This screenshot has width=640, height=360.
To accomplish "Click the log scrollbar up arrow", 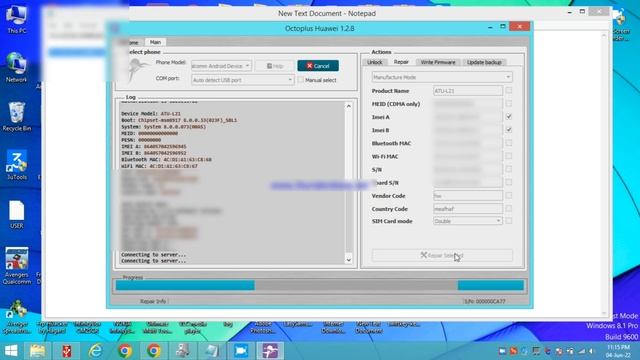I will click(x=349, y=106).
